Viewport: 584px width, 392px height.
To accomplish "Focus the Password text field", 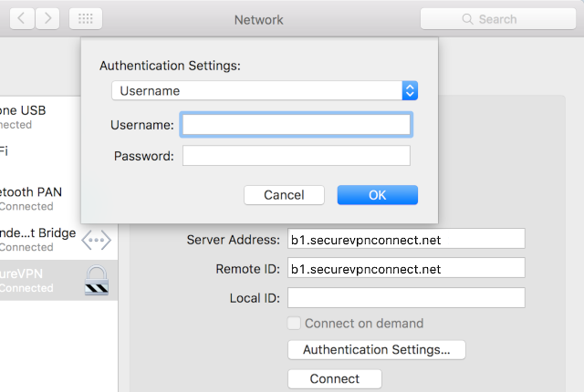I will (296, 156).
